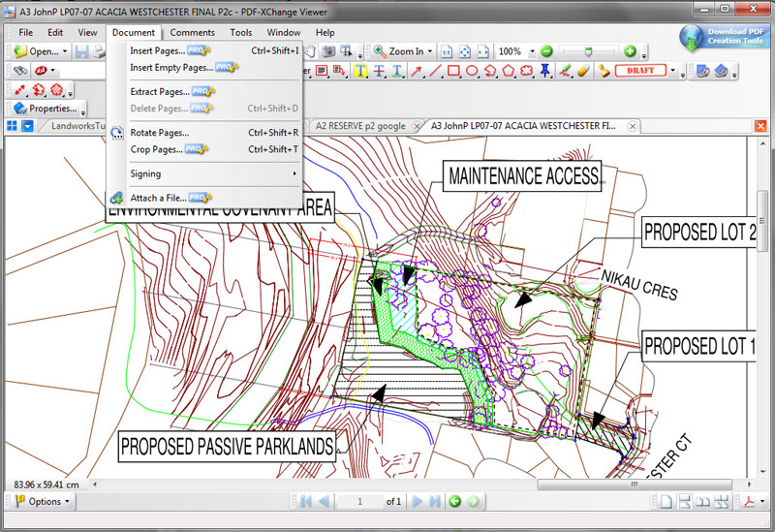The height and width of the screenshot is (532, 775).
Task: Pick the Arrow drawing tool
Action: [x=416, y=71]
